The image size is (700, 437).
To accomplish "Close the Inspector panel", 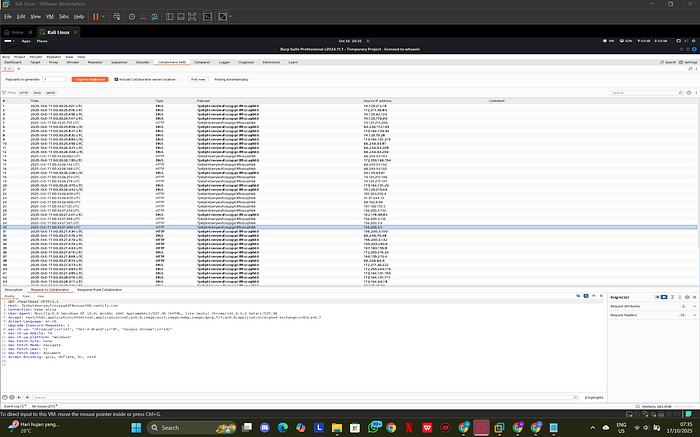I will coord(694,297).
